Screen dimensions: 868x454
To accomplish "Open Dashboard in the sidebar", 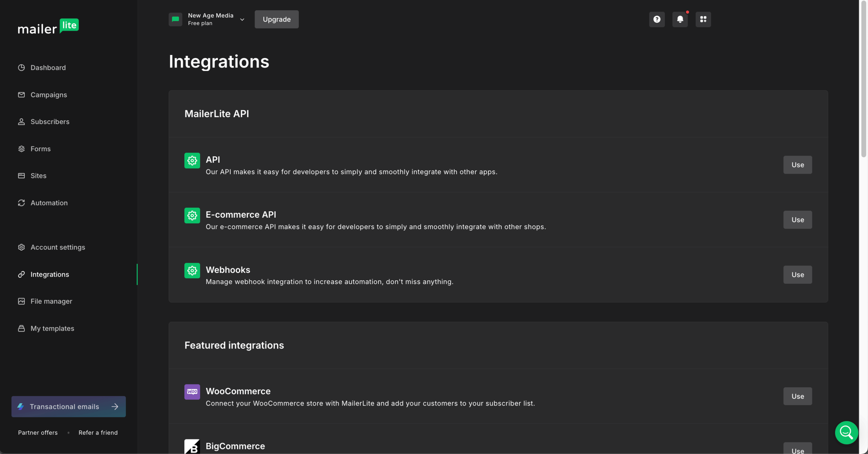I will pyautogui.click(x=48, y=67).
